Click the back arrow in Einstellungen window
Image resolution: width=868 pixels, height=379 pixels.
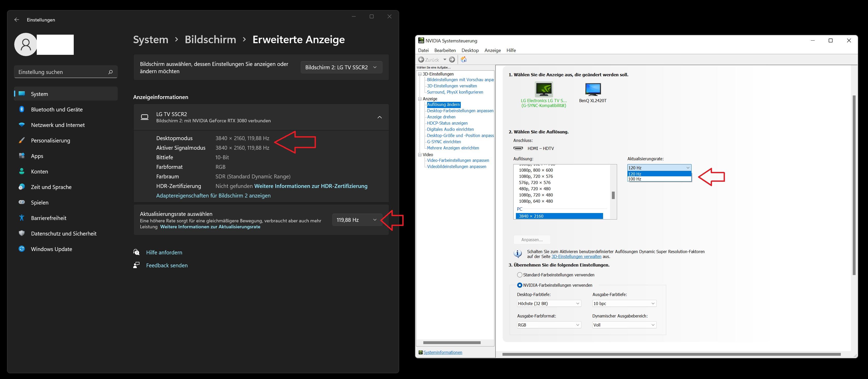17,20
